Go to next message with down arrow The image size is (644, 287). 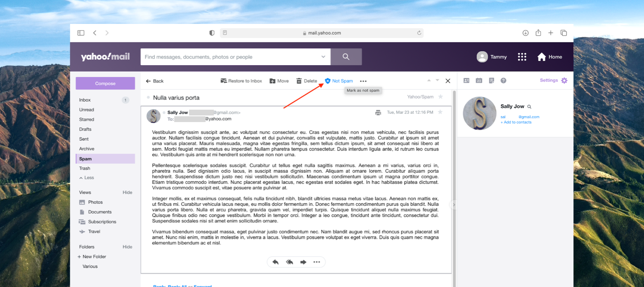point(438,80)
